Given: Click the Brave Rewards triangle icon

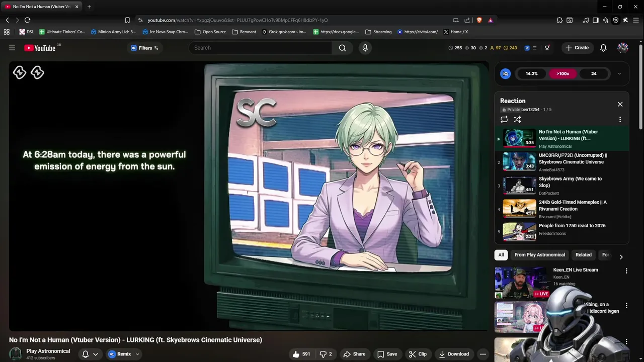Looking at the screenshot, I should click(x=490, y=20).
